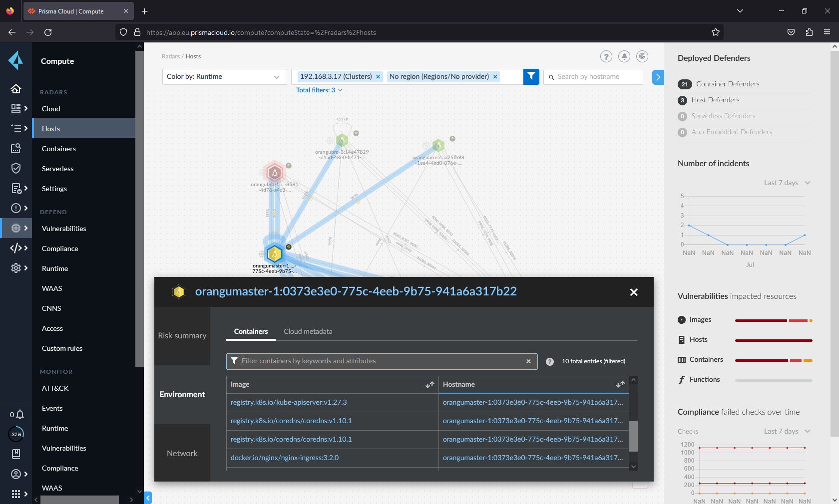The height and width of the screenshot is (504, 839).
Task: Click the orangumaster-1 panel title link
Action: point(356,291)
